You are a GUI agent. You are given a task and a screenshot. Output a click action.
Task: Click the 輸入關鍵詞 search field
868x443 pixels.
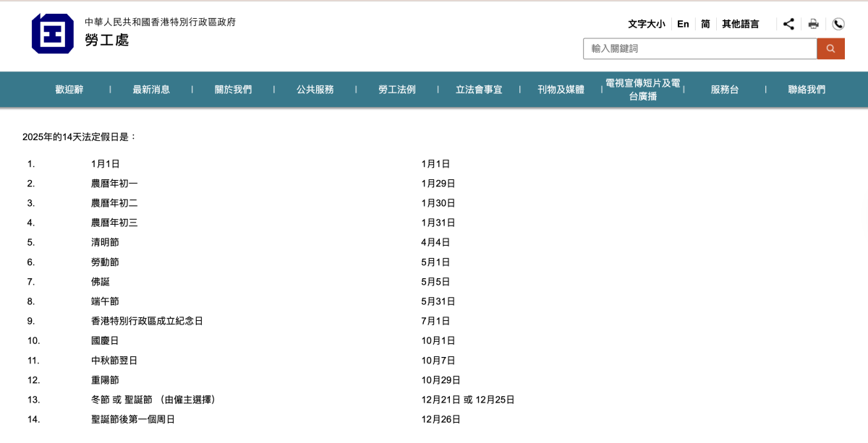(699, 48)
